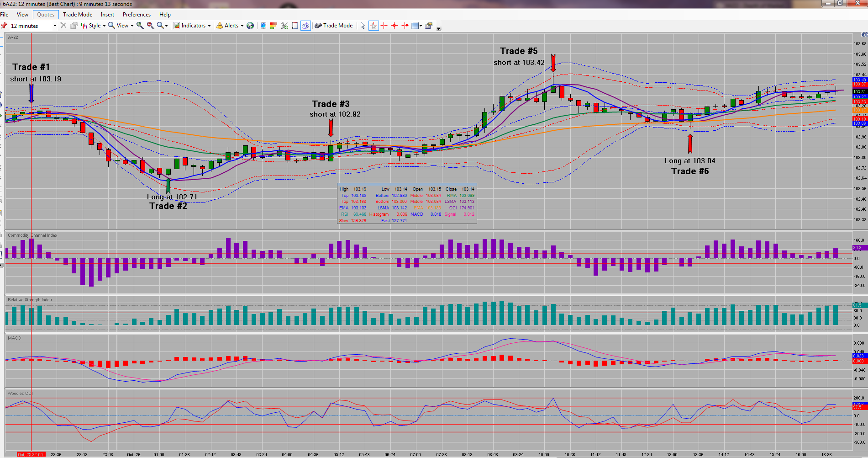Viewport: 868px width, 458px height.
Task: Open the Insert menu
Action: point(107,15)
